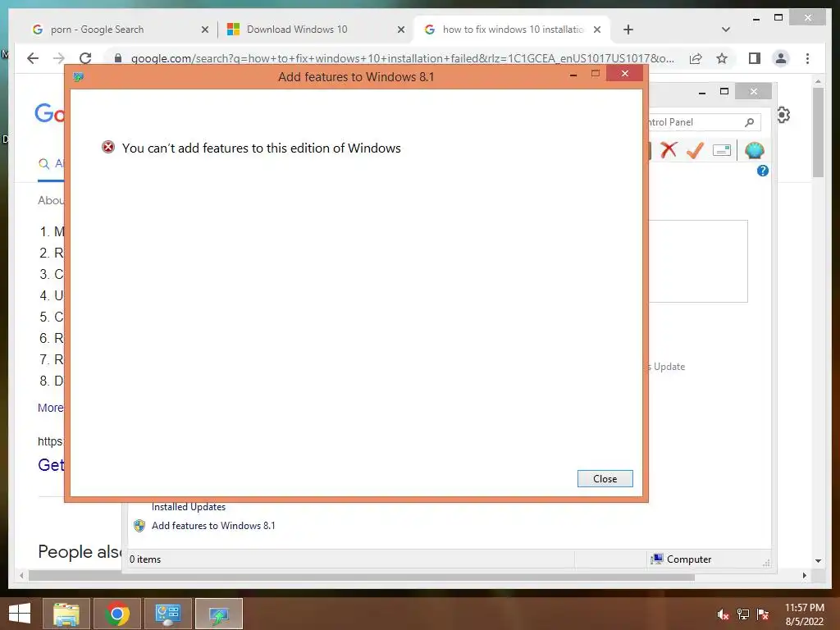Viewport: 840px width, 630px height.
Task: Click the Google logo on search page
Action: pyautogui.click(x=49, y=113)
